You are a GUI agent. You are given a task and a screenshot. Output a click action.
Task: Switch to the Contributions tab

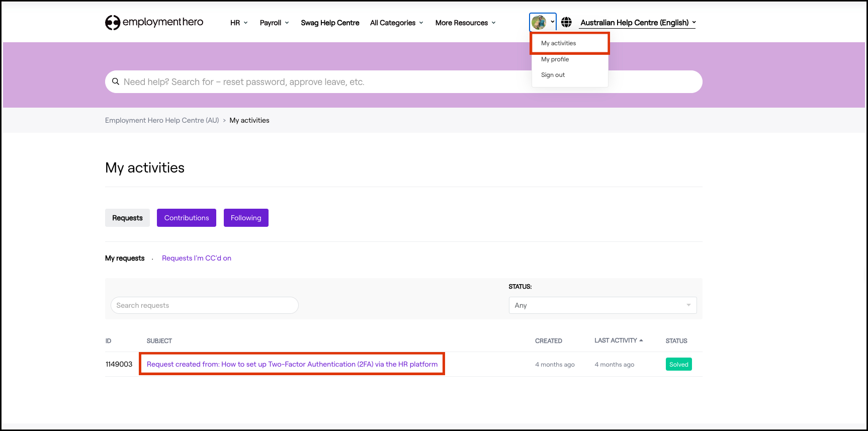[186, 218]
